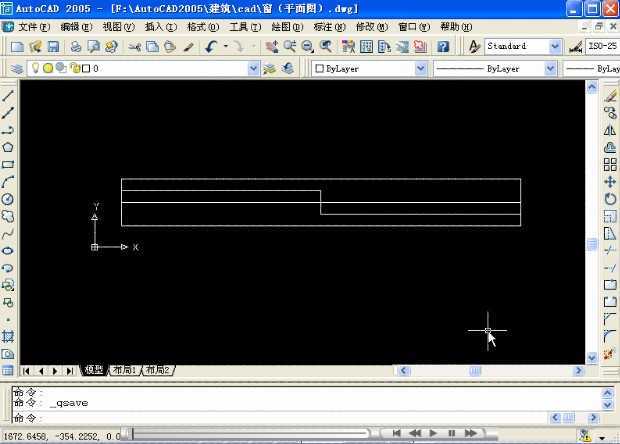Toggle layer 0 on/off lightbulb
The image size is (620, 444).
[x=36, y=68]
